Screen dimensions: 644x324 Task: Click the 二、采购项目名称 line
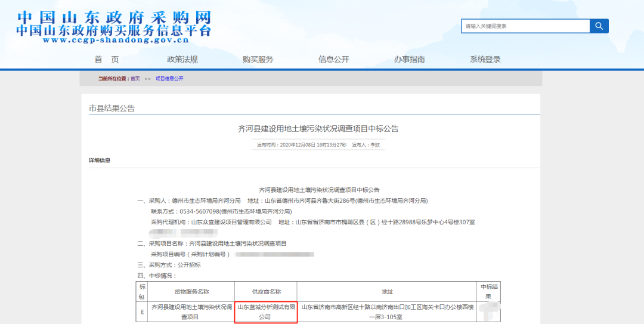212,243
